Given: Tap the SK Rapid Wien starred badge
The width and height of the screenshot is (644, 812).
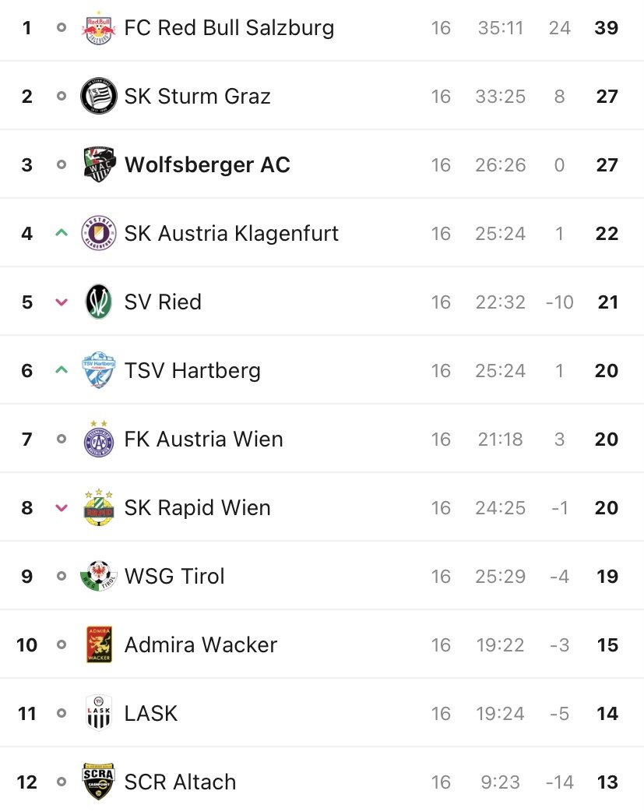Looking at the screenshot, I should point(98,507).
